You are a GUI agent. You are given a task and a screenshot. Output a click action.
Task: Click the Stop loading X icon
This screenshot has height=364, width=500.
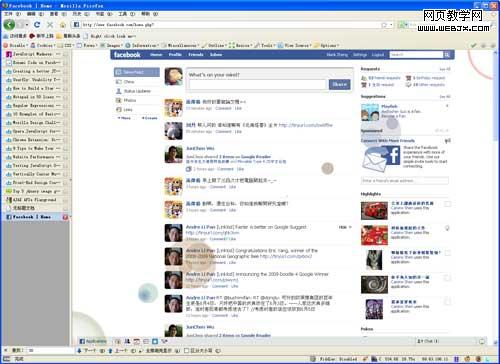[x=50, y=25]
